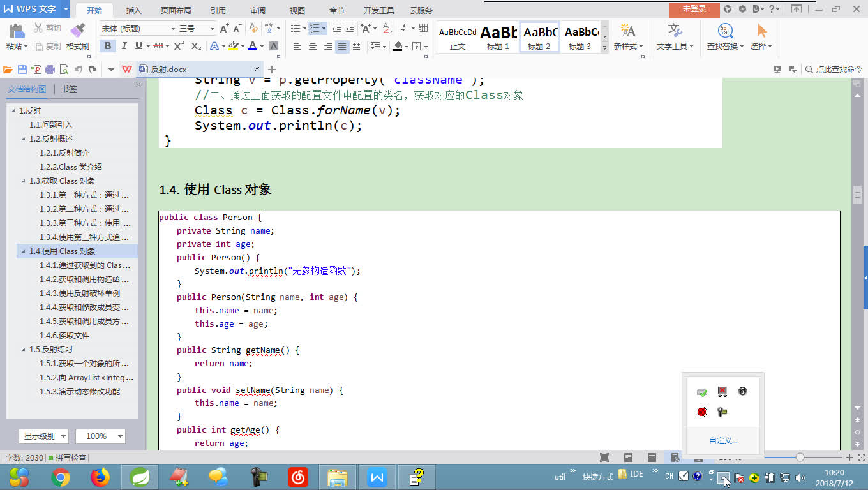The image size is (868, 490).
Task: Apply superscript X² formatting
Action: (179, 46)
